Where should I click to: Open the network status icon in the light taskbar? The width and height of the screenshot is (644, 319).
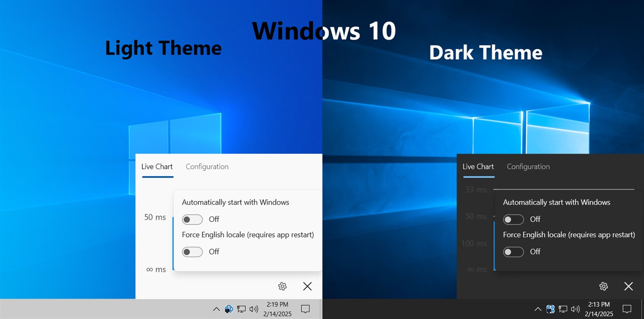pyautogui.click(x=241, y=309)
